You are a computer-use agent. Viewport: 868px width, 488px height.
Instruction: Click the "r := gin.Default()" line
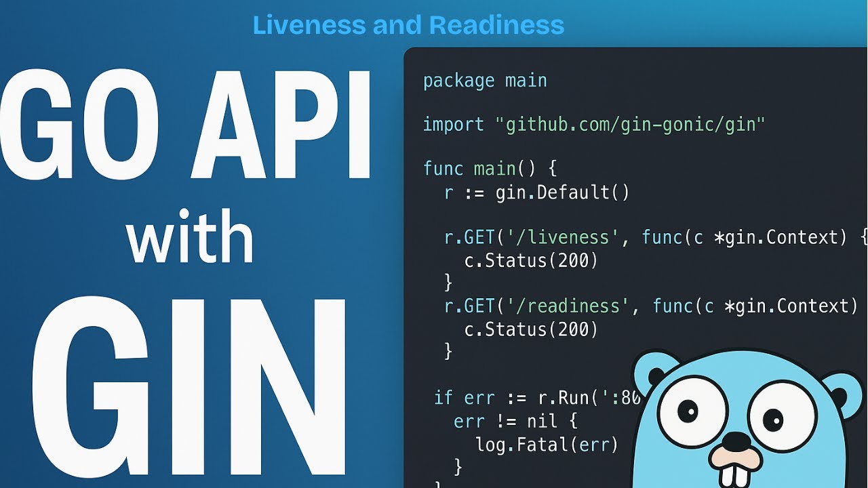point(536,192)
